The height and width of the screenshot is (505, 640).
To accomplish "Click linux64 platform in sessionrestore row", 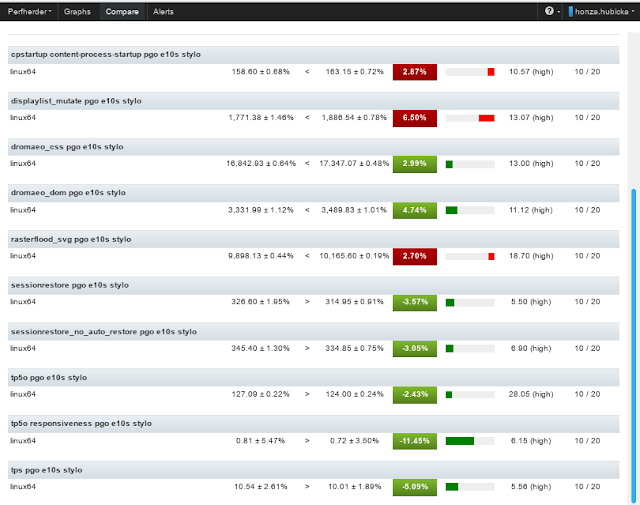I will click(x=23, y=302).
